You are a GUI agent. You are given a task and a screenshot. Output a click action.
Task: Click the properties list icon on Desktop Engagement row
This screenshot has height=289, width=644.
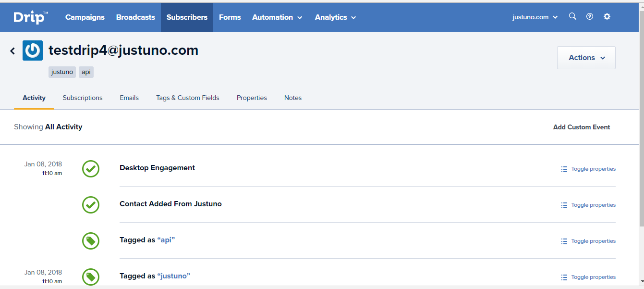tap(564, 169)
